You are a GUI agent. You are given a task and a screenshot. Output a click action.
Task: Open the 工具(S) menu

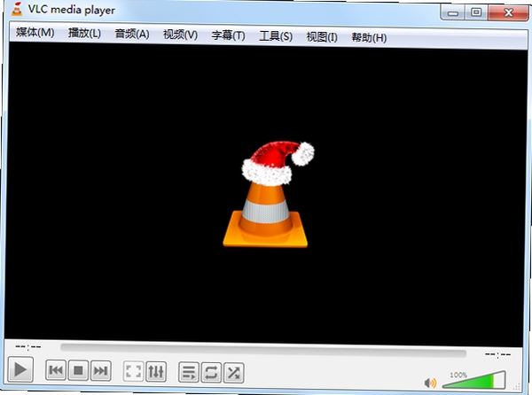276,36
